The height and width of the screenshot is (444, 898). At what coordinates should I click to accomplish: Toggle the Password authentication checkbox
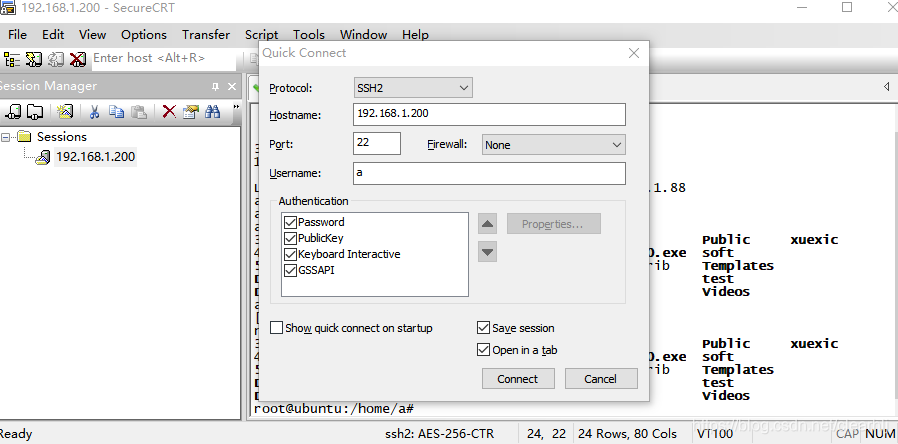[290, 222]
